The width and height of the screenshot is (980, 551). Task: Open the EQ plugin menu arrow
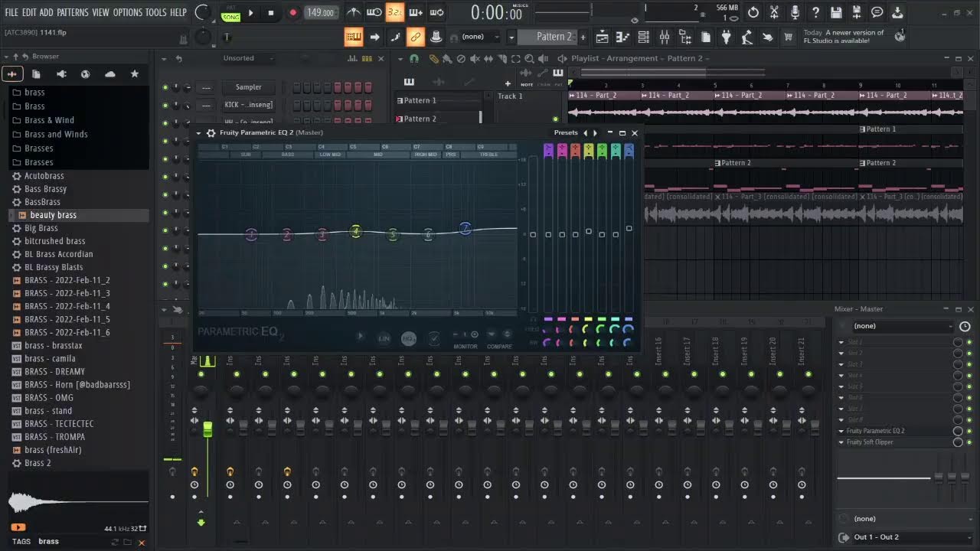point(199,132)
